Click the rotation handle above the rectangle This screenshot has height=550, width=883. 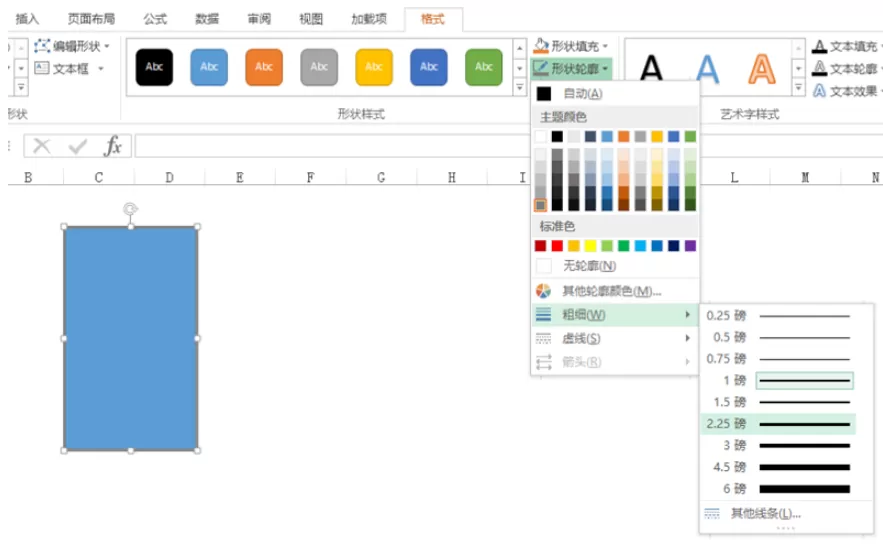[130, 209]
